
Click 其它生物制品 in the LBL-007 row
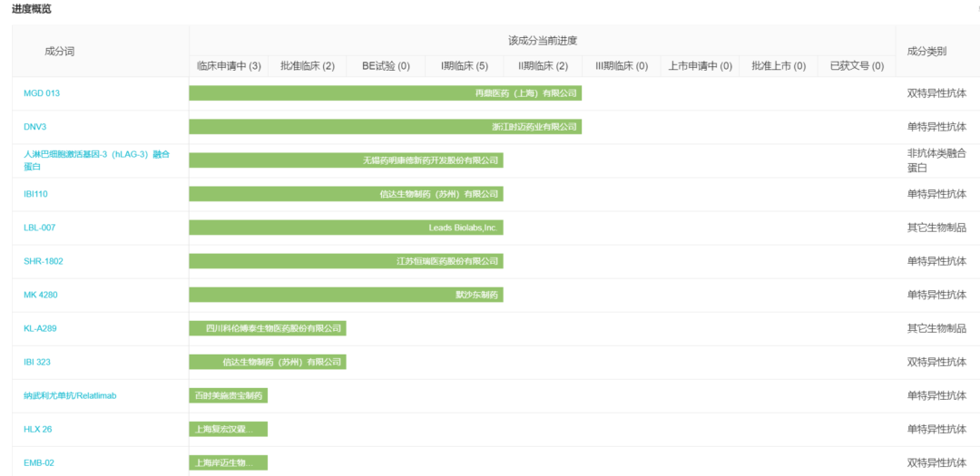pos(936,228)
